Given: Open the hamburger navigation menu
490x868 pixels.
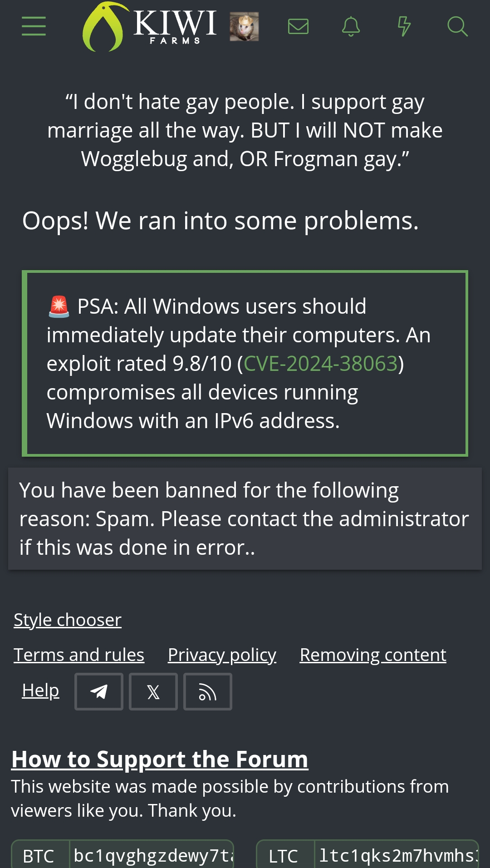Looking at the screenshot, I should 34,26.
